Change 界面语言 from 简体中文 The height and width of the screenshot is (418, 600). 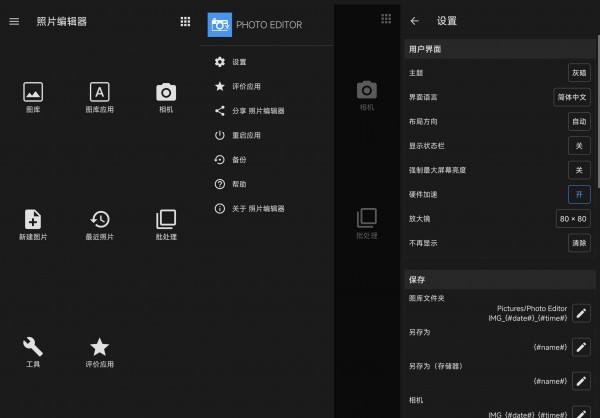572,97
